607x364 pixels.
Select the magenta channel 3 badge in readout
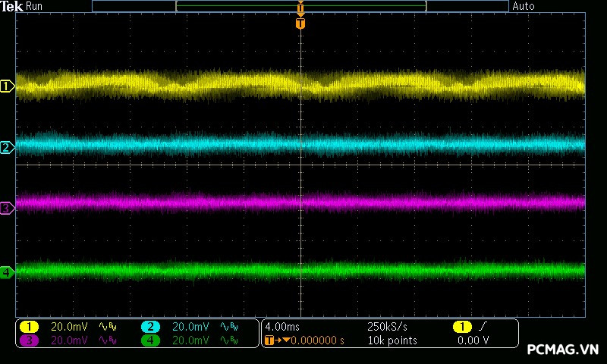29,340
